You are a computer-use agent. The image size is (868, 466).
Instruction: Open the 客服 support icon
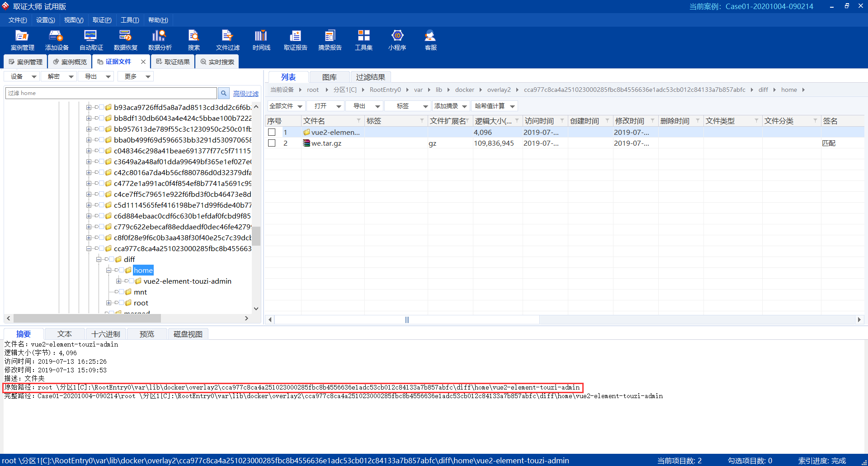pyautogui.click(x=430, y=40)
